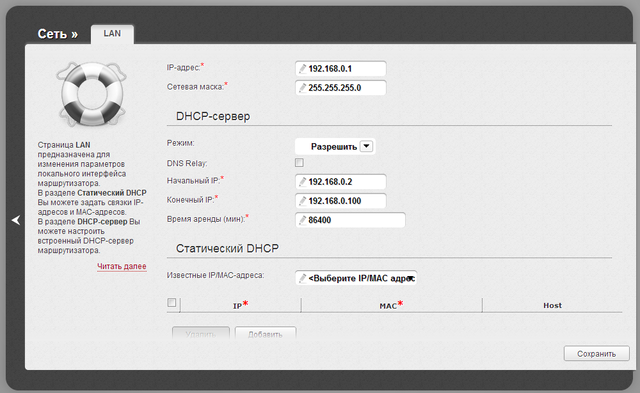
Task: Click the Режим label
Action: pyautogui.click(x=180, y=143)
